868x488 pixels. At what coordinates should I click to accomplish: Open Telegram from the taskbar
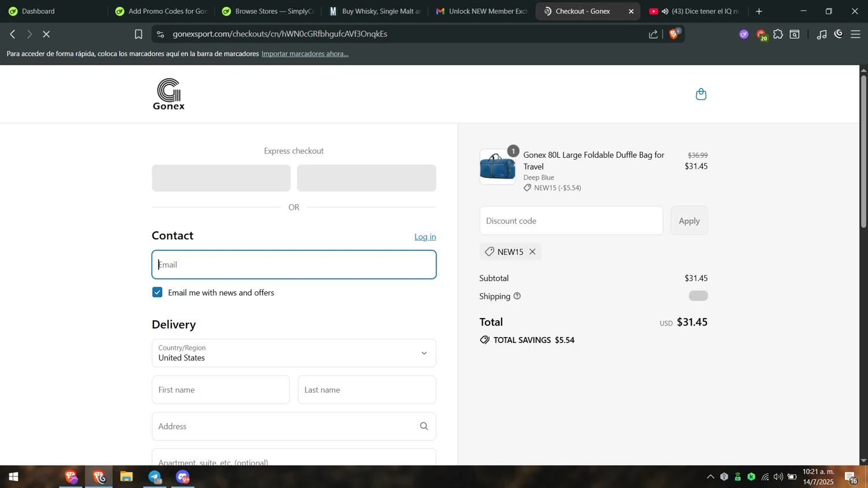pos(155,477)
